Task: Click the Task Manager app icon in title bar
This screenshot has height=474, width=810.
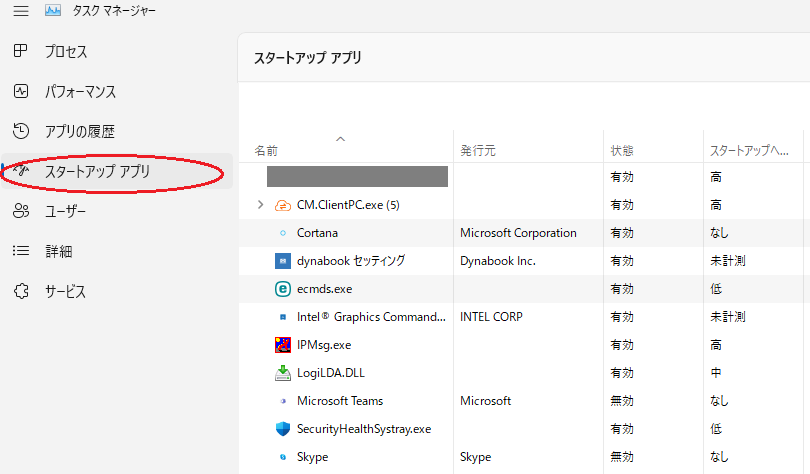Action: click(x=53, y=10)
